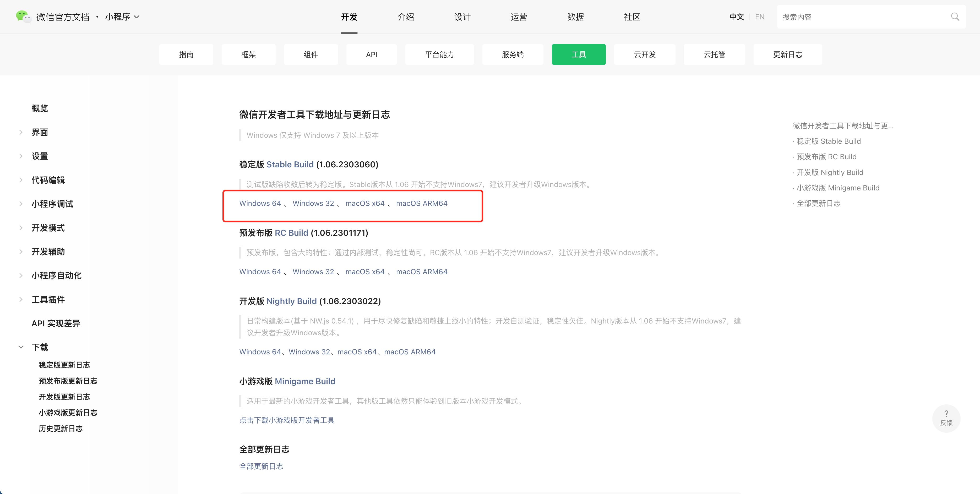The image size is (980, 494).
Task: Download Stable Build macOS ARM64
Action: [x=422, y=204]
